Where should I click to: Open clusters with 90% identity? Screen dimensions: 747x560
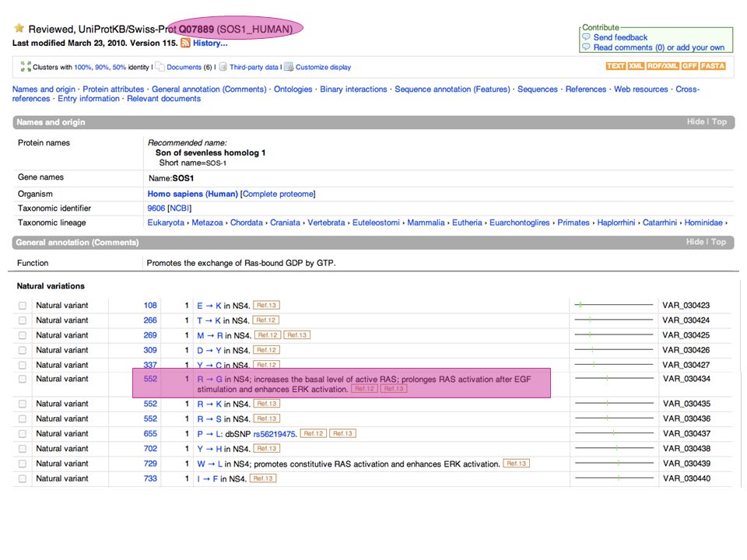tap(102, 67)
